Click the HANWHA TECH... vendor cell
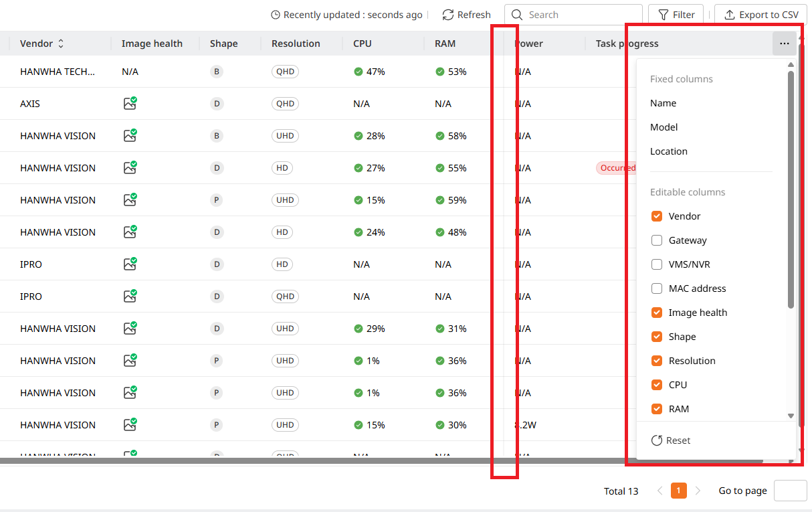This screenshot has height=512, width=812. point(58,72)
